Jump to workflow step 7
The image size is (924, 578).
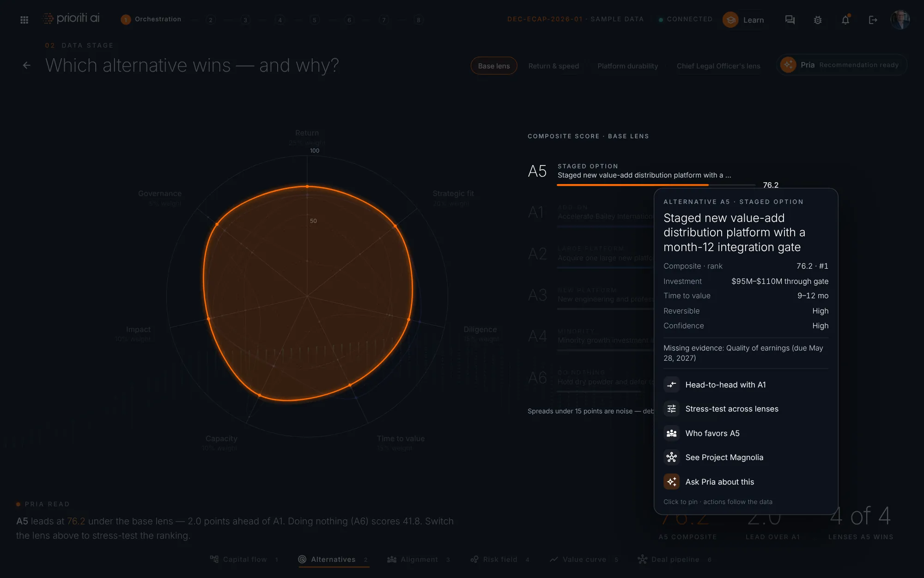(384, 20)
